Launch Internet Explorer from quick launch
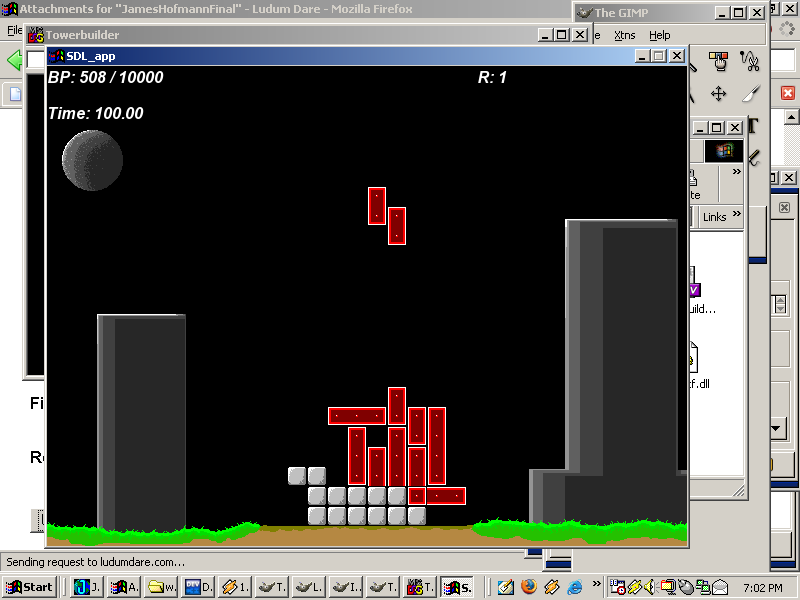Image resolution: width=800 pixels, height=600 pixels. pyautogui.click(x=574, y=587)
